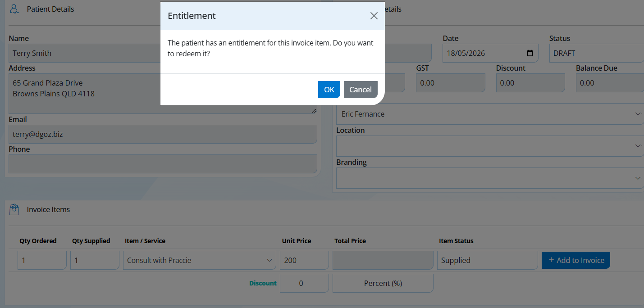
Task: Select the Qty Ordered field
Action: point(42,260)
